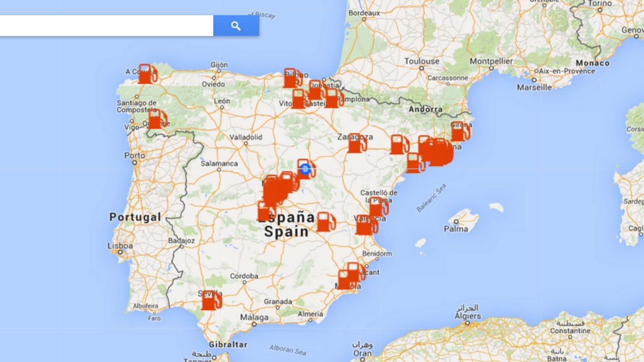Select the fuel marker at Bilbao
Image resolution: width=644 pixels, height=362 pixels.
tap(292, 78)
